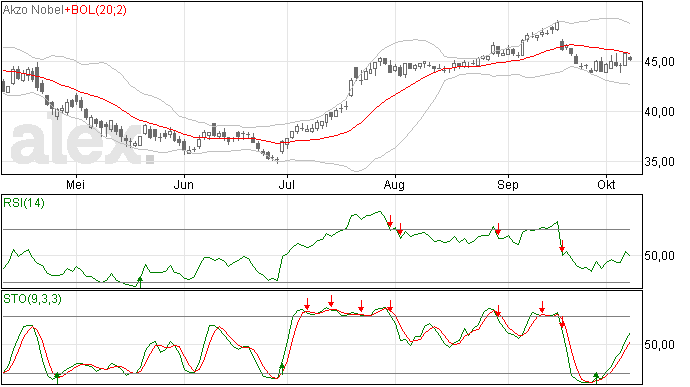Select the 35,00 price axis value

tap(659, 162)
